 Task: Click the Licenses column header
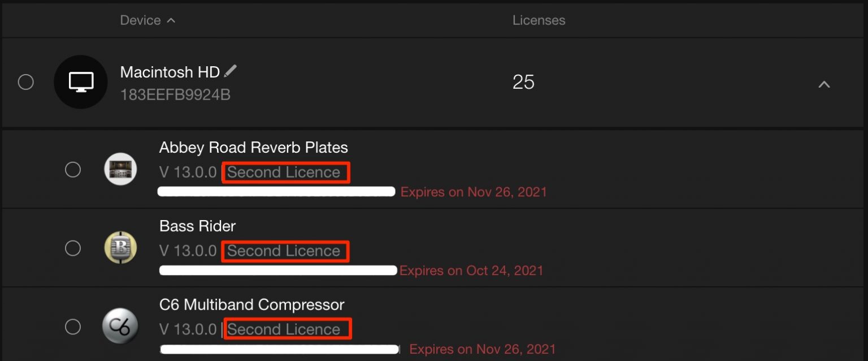click(x=539, y=20)
